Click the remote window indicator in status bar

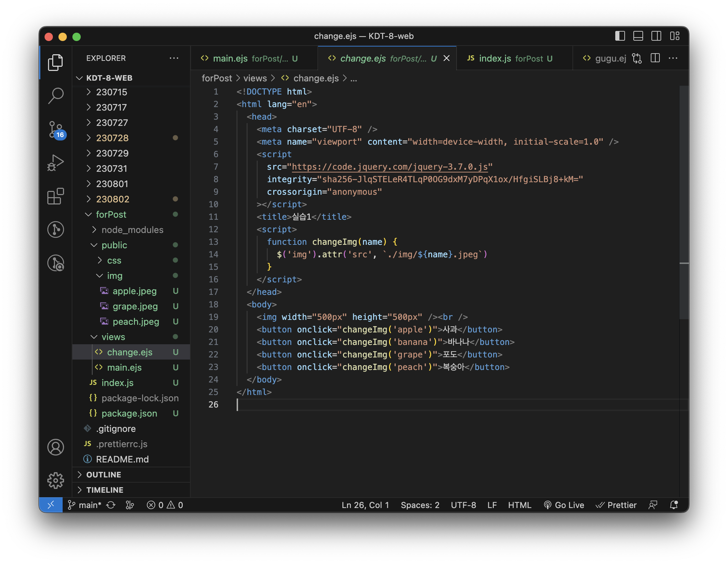[51, 505]
